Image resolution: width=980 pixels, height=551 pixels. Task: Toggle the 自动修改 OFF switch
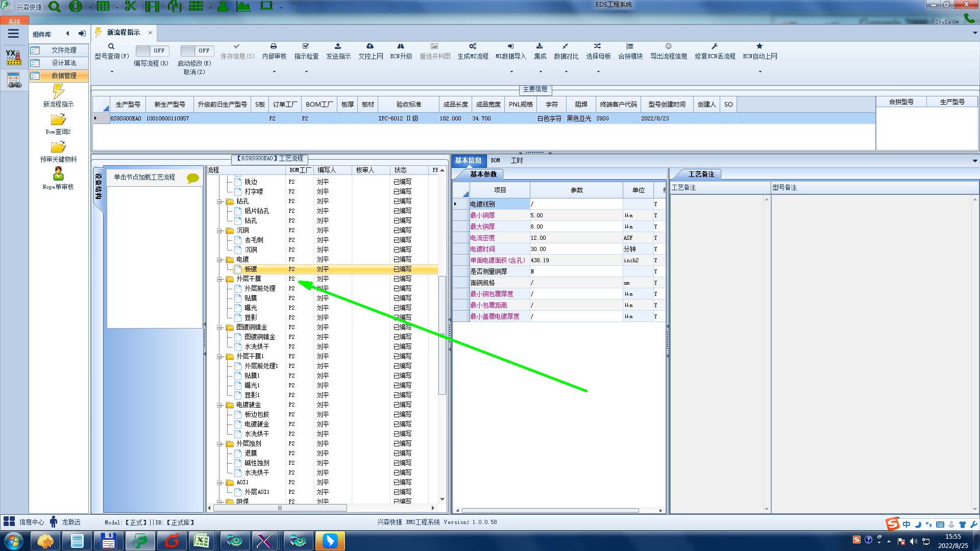click(x=196, y=51)
